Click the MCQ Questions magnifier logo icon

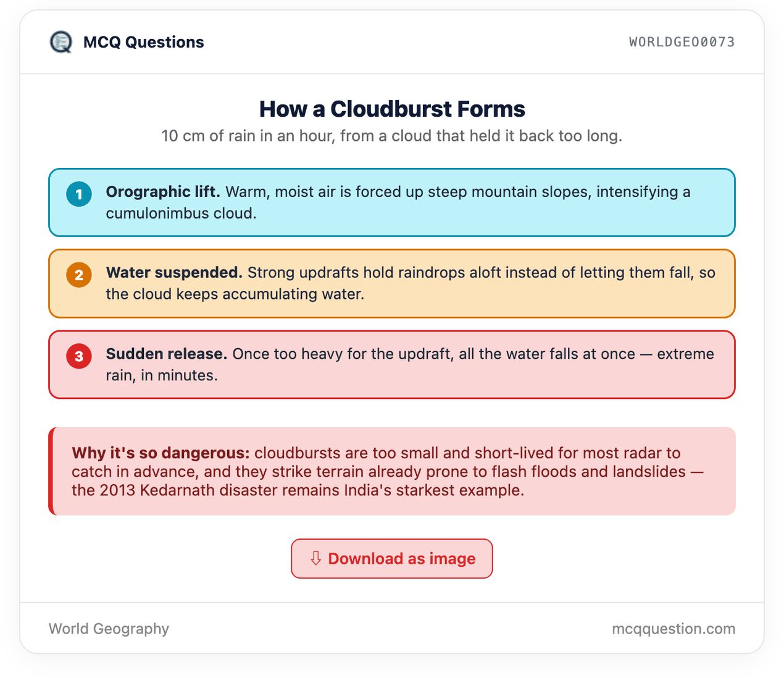click(x=60, y=42)
